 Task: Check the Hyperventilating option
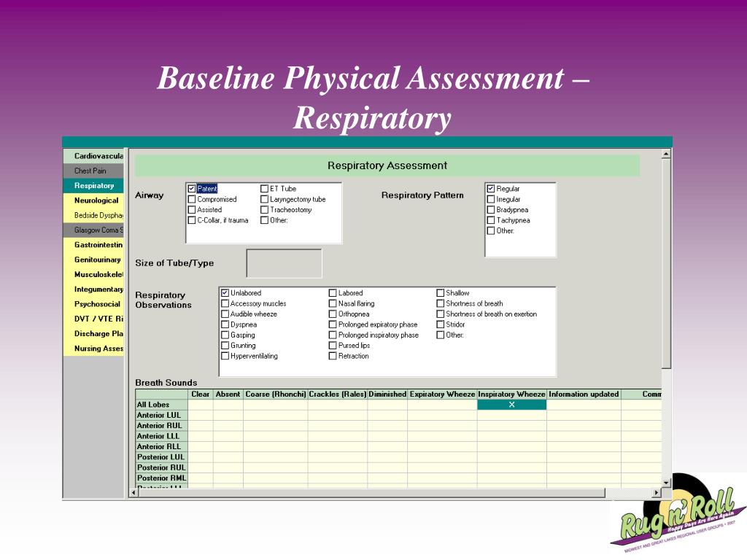coord(225,356)
